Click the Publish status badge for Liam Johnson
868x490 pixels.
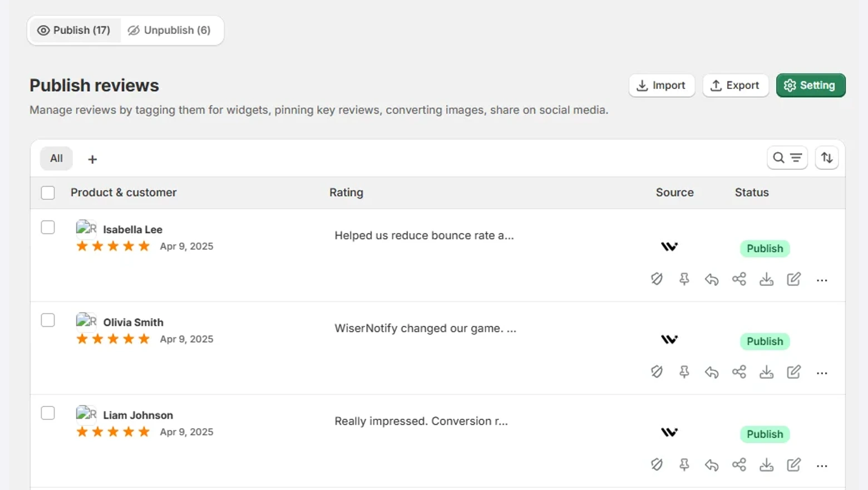[x=765, y=434]
